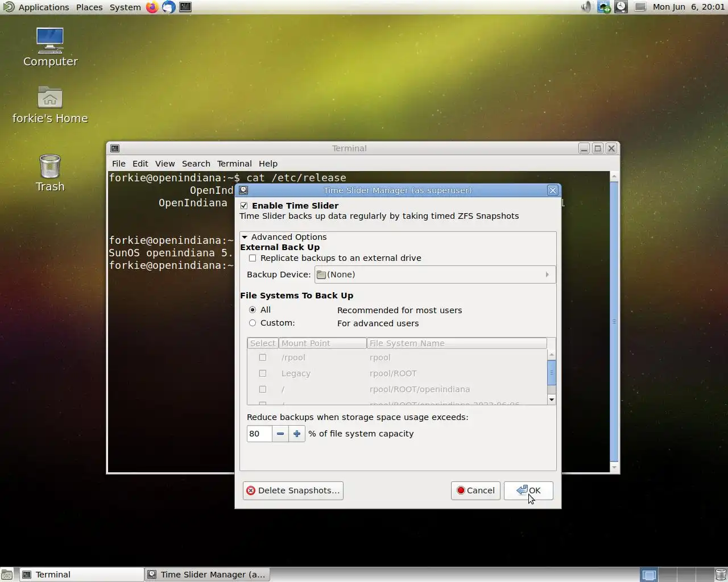Click the rpool/ROOT file system name

point(393,373)
